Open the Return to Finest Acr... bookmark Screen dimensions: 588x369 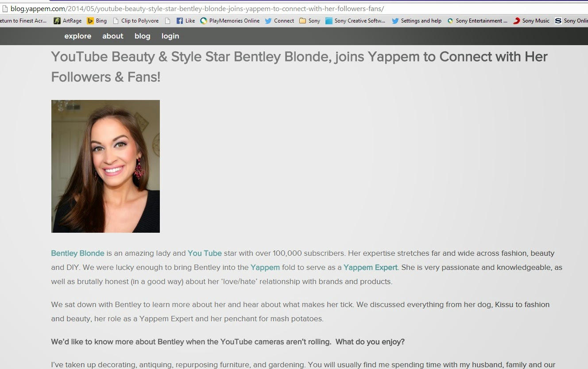[23, 21]
